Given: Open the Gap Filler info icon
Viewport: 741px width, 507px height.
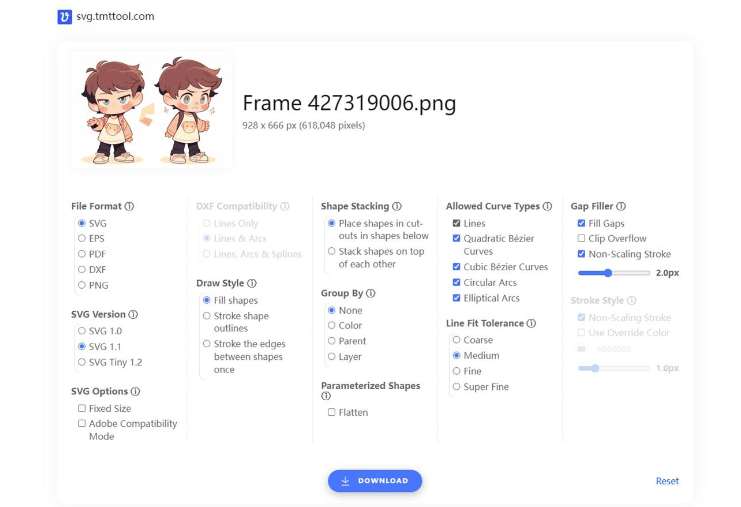Looking at the screenshot, I should (621, 206).
